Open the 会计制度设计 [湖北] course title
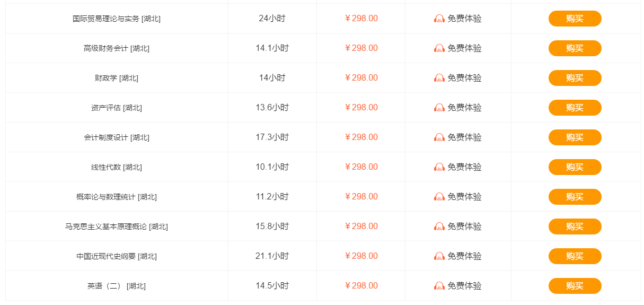This screenshot has width=644, height=305. (x=116, y=137)
